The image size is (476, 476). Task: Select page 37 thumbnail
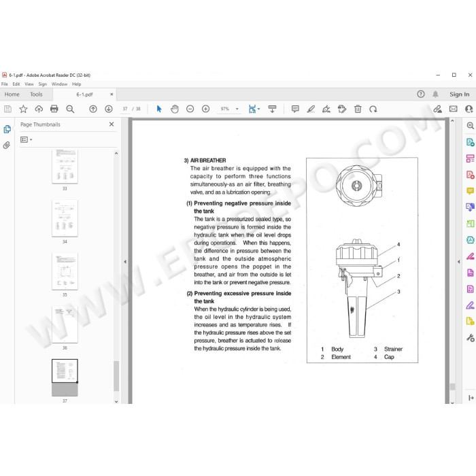coord(65,377)
